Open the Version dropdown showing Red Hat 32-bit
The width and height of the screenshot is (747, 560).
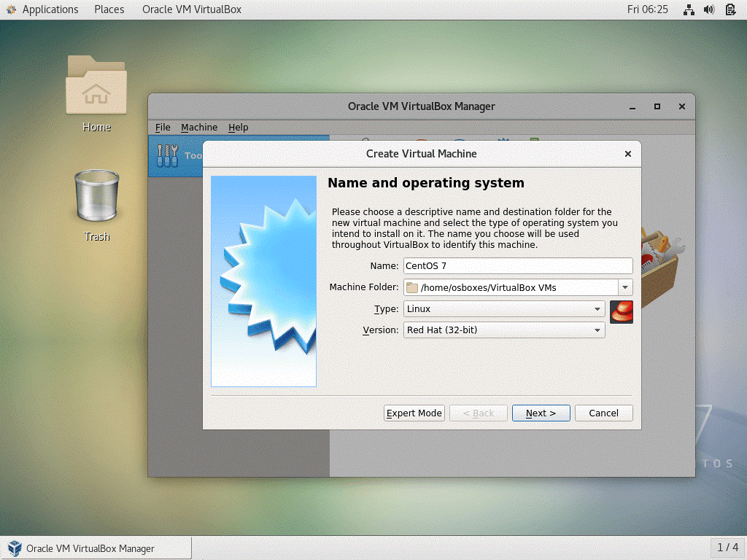[503, 330]
